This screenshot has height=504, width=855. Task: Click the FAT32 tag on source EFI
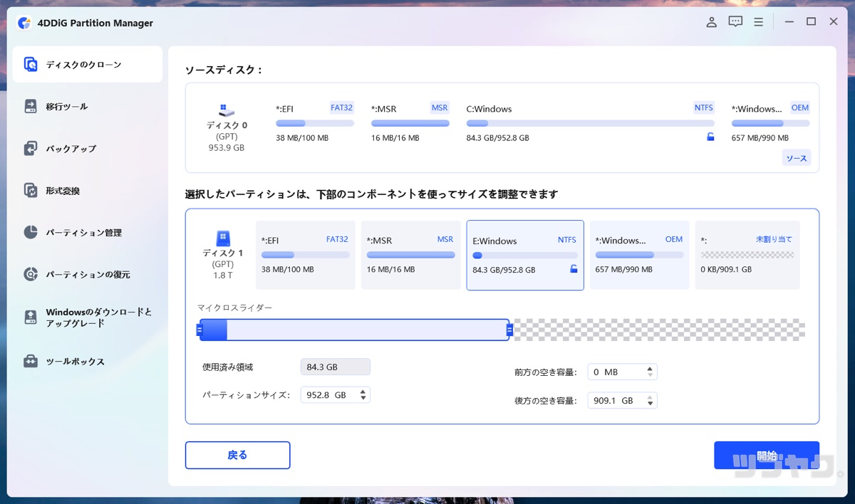click(341, 107)
